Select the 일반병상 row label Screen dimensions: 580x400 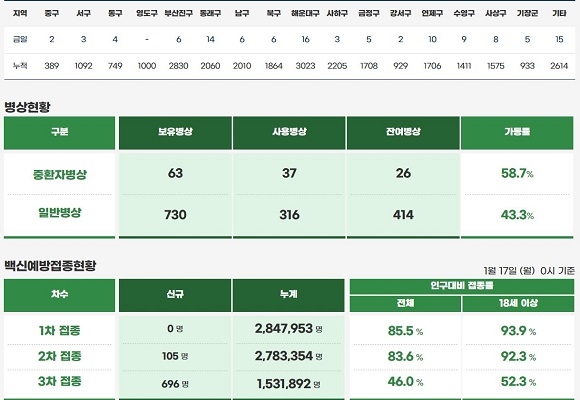pyautogui.click(x=60, y=213)
